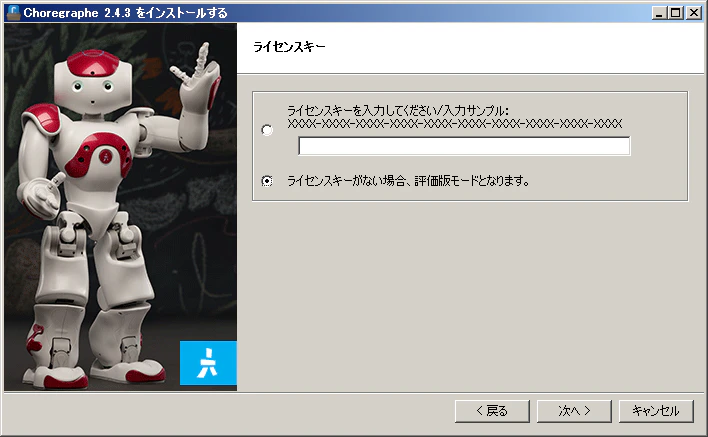
Task: Click the ライセンスキー heading text
Action: 289,46
